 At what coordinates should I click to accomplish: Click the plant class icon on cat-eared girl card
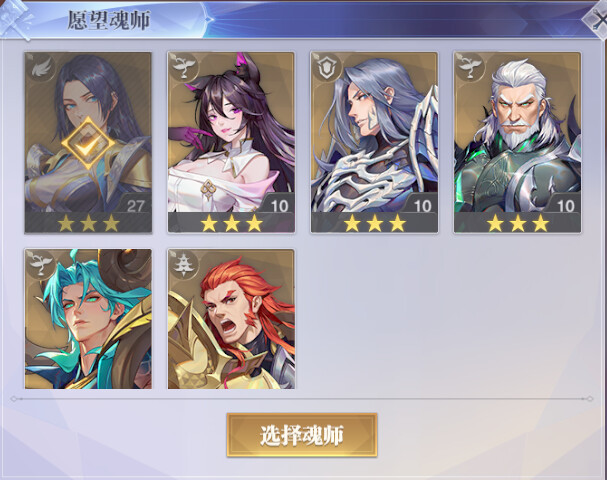coord(183,68)
